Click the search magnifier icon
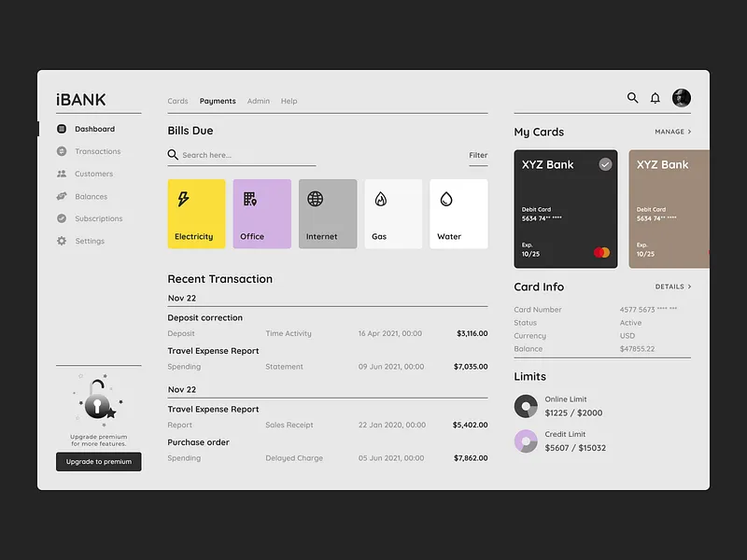This screenshot has width=747, height=560. pyautogui.click(x=631, y=97)
